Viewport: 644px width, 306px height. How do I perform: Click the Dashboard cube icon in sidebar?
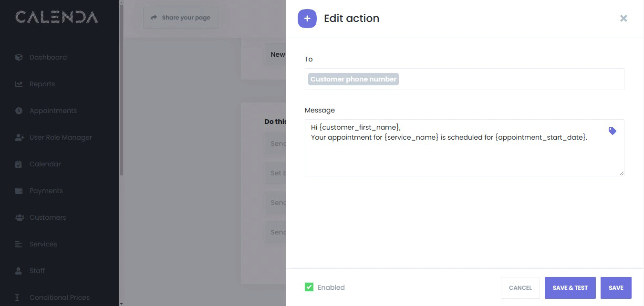(19, 57)
